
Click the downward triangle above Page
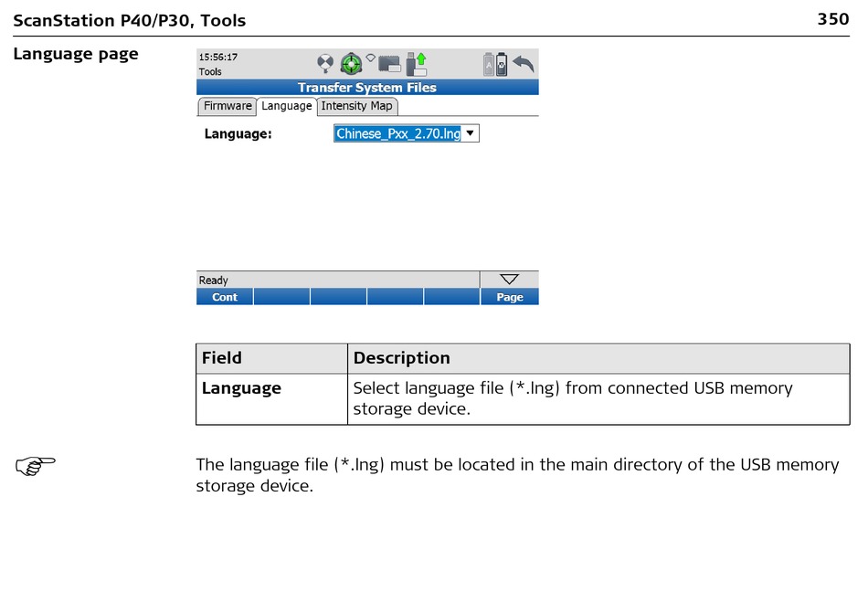(509, 279)
